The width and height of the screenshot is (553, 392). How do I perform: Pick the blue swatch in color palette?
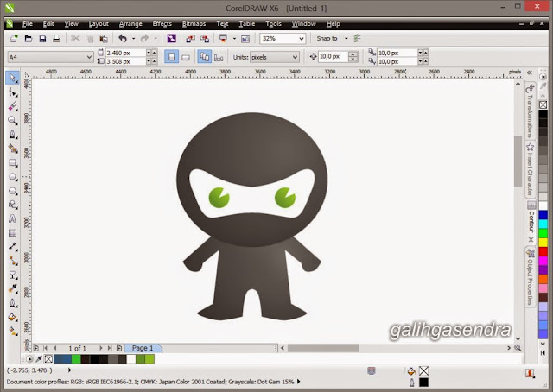tap(543, 215)
